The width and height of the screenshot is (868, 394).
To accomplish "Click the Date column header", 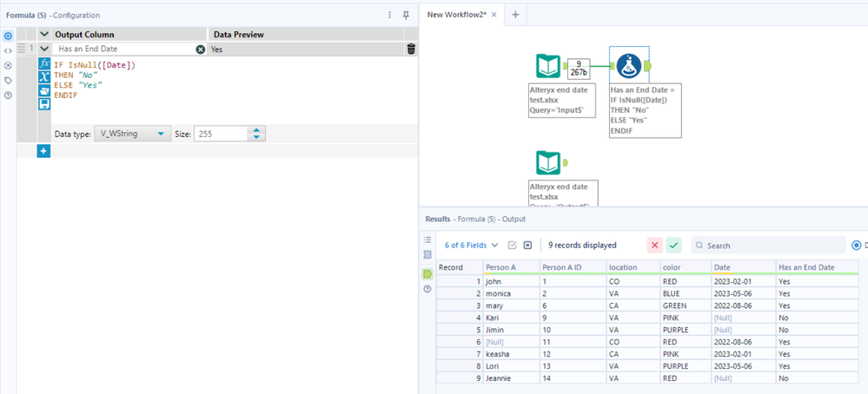I will [743, 267].
